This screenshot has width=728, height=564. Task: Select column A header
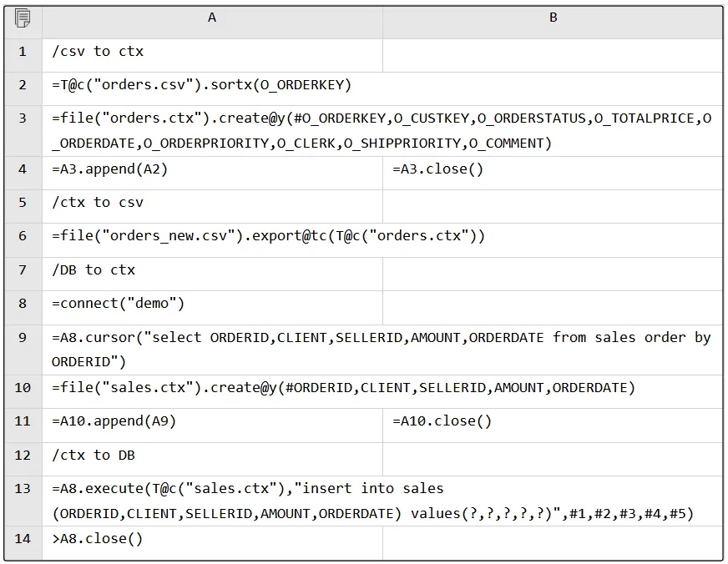tap(212, 18)
